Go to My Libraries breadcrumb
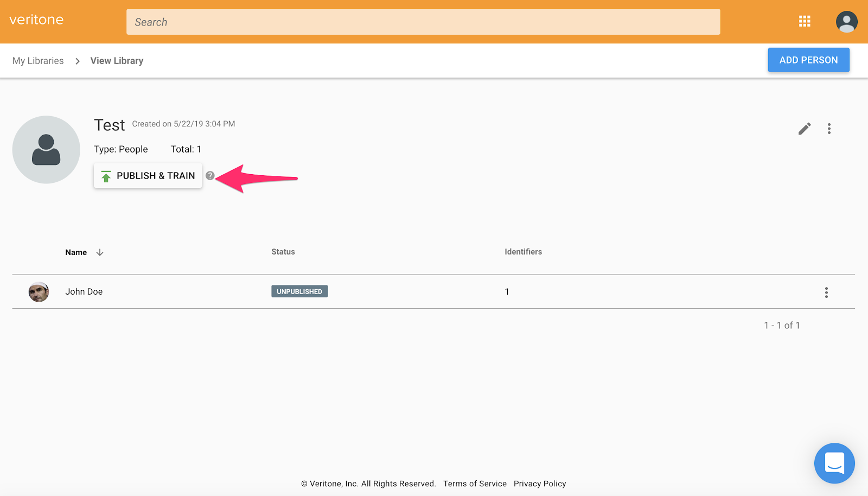 (x=38, y=61)
